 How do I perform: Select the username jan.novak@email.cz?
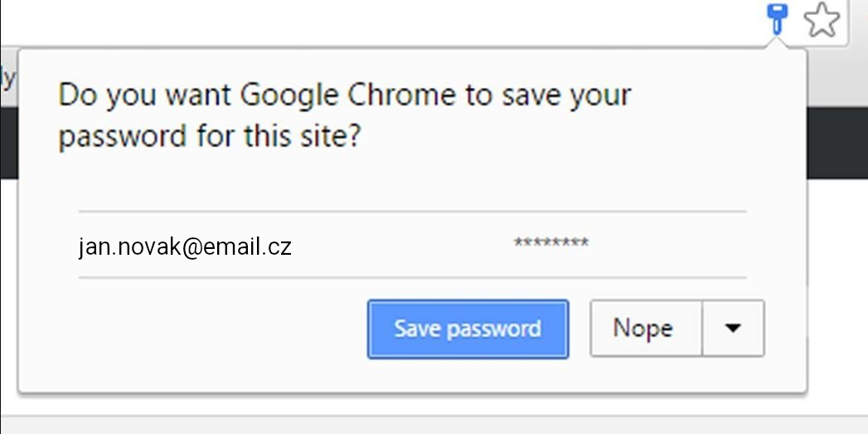185,246
